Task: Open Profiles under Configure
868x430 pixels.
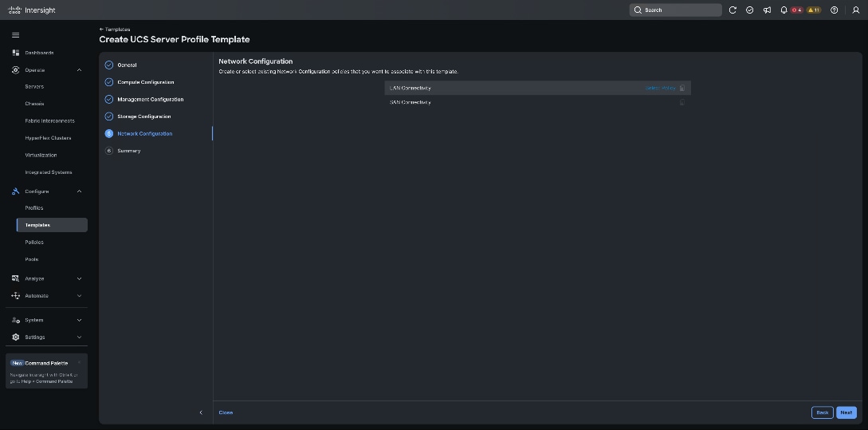Action: click(x=33, y=207)
